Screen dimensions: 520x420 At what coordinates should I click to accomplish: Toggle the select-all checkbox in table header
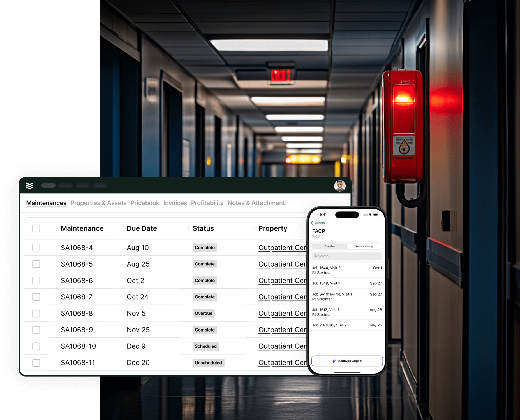click(x=36, y=228)
